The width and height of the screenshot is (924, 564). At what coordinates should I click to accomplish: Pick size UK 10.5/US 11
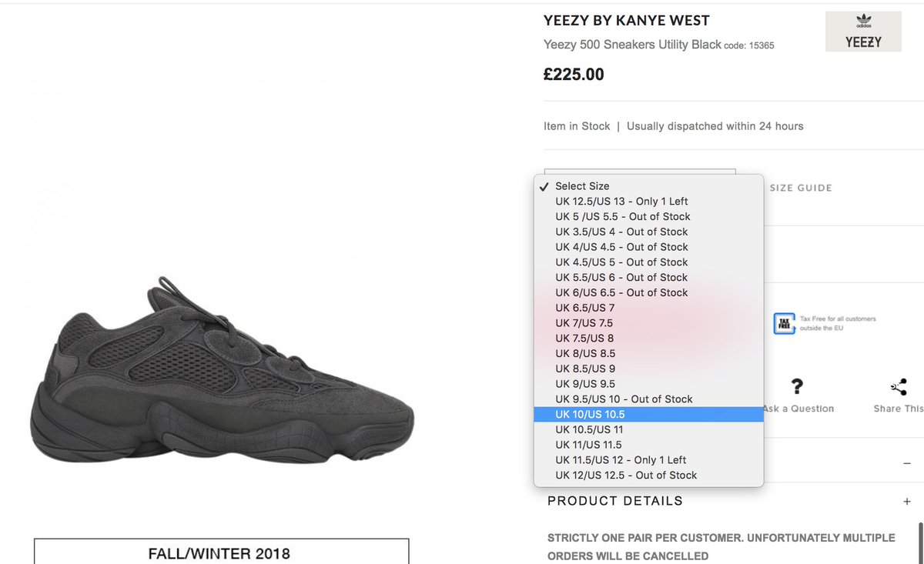[648, 429]
